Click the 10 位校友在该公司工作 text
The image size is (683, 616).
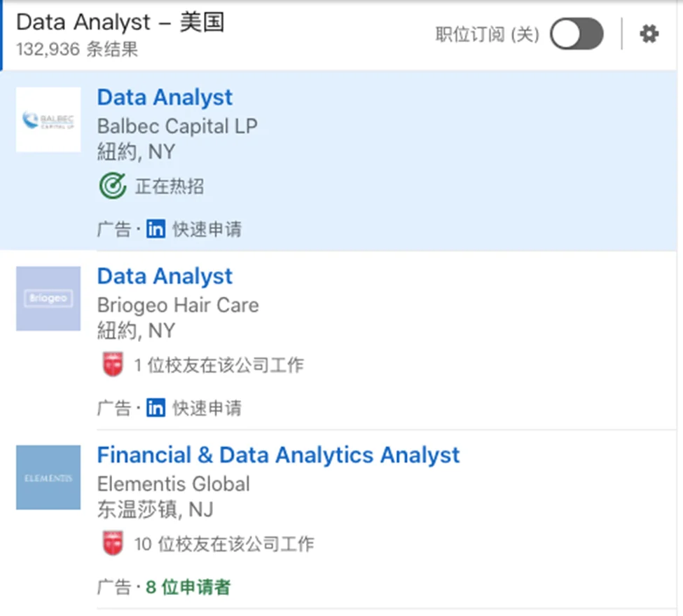pos(224,544)
